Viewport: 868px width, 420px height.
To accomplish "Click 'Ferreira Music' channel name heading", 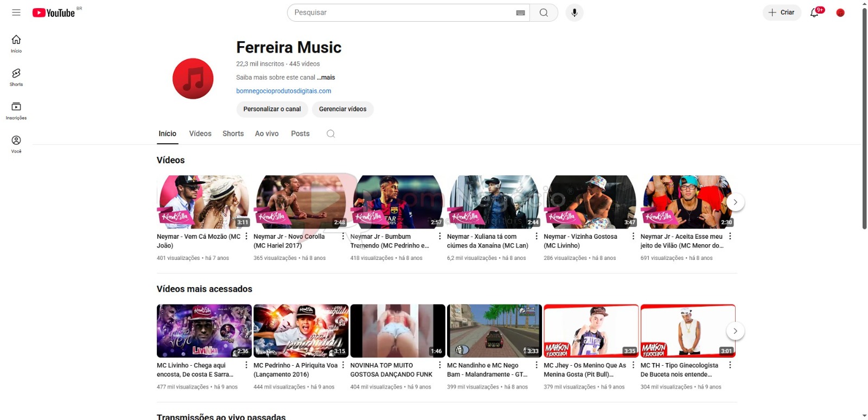I will [x=289, y=47].
